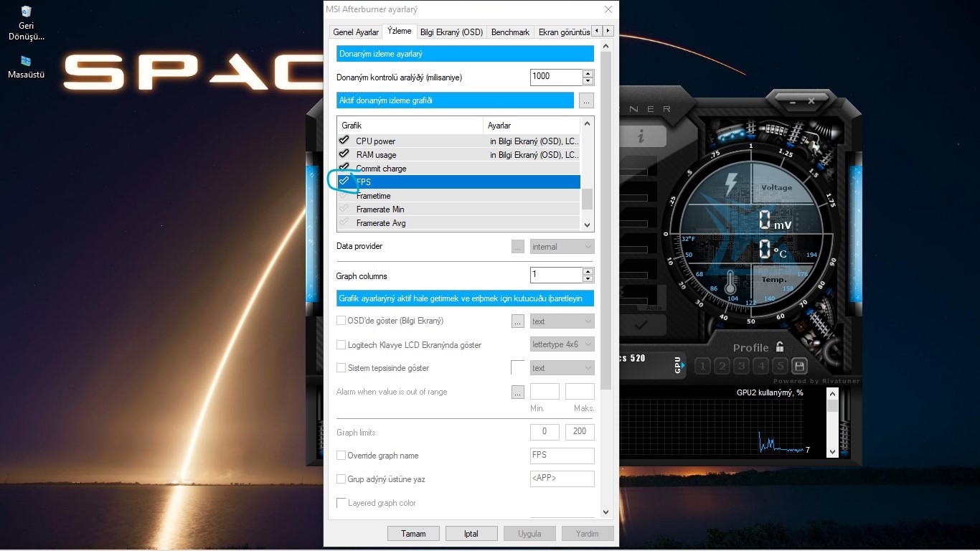Enable the Frametime graph checkmark
This screenshot has width=980, height=551.
pyautogui.click(x=344, y=195)
